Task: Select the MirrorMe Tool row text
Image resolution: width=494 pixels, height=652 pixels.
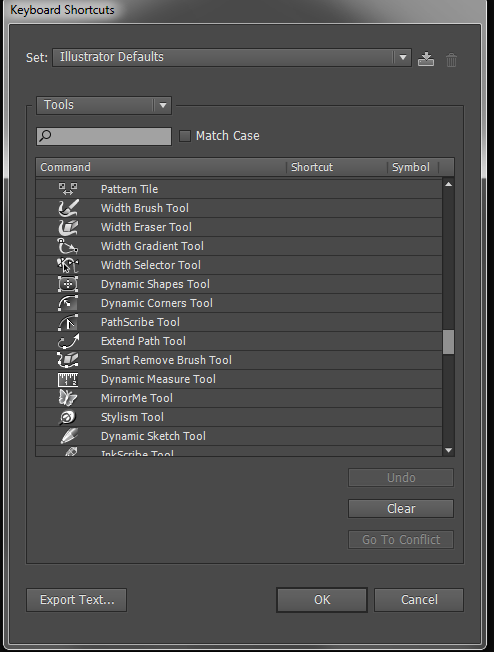Action: coord(137,398)
